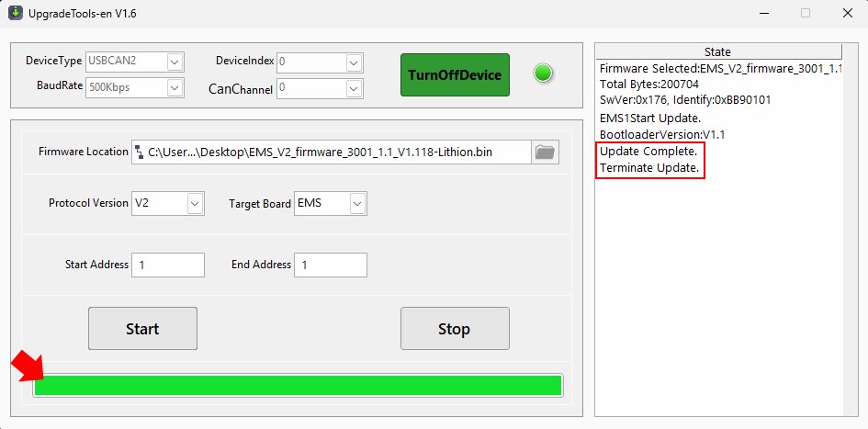Click the Start Address input field
This screenshot has height=429, width=868.
pos(168,265)
